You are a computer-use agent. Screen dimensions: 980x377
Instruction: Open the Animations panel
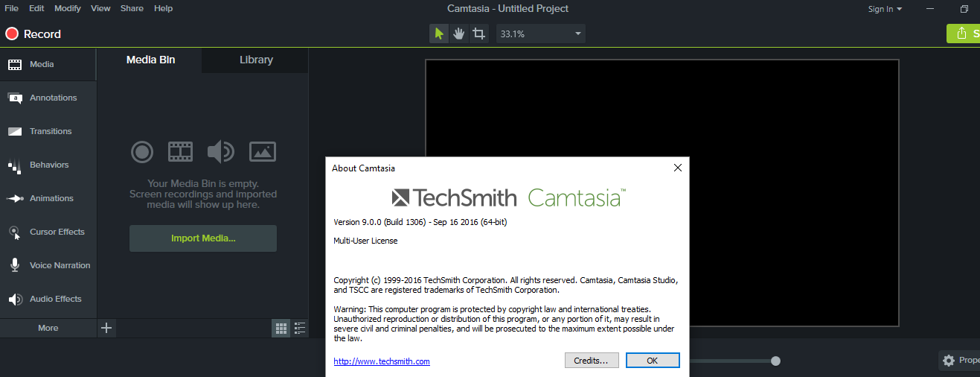48,198
